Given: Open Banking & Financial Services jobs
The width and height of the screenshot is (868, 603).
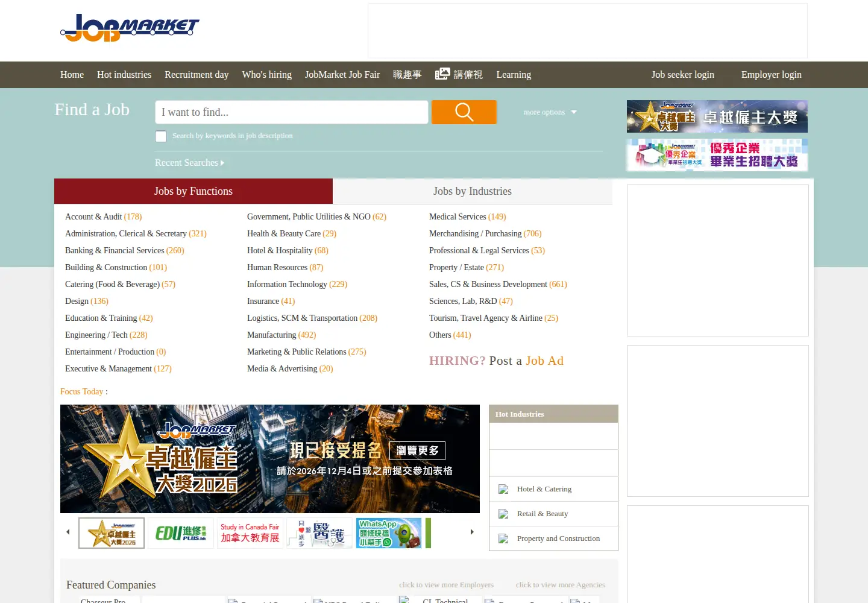Looking at the screenshot, I should (x=125, y=250).
